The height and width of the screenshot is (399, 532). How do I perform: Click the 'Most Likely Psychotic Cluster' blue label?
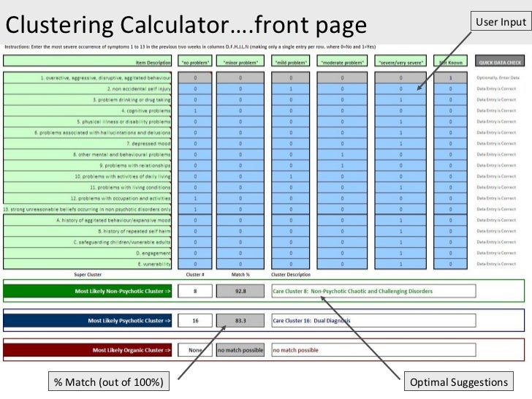[88, 321]
